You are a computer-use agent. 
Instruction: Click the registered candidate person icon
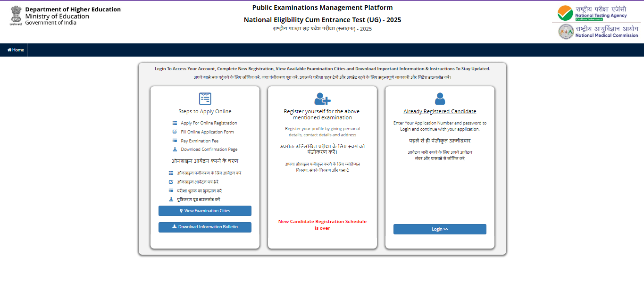point(440,99)
